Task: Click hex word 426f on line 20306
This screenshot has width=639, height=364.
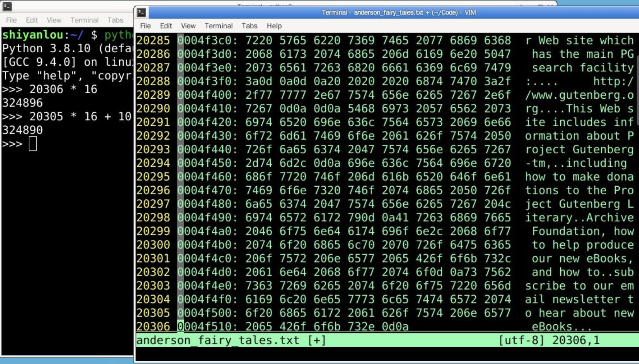Action: point(293,327)
